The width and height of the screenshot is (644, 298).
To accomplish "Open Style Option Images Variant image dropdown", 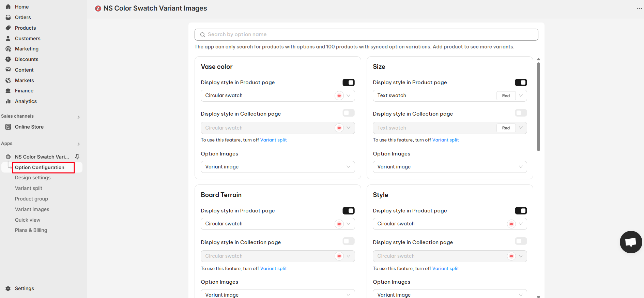I will pyautogui.click(x=450, y=294).
